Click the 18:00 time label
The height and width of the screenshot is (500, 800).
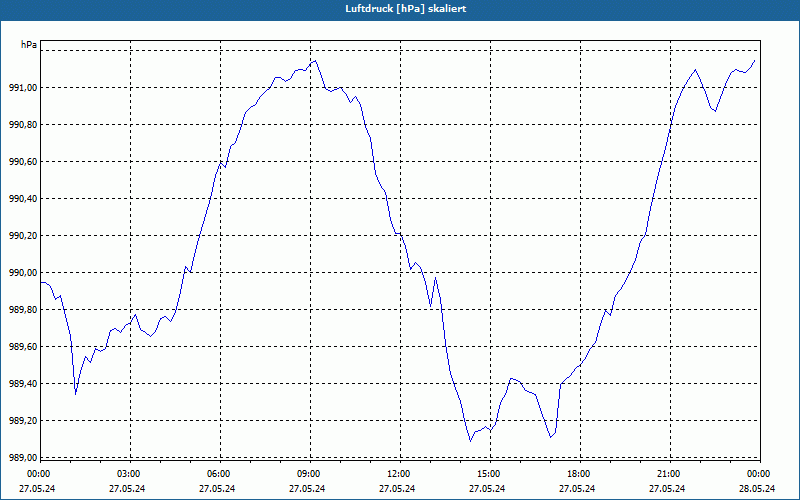tap(578, 474)
